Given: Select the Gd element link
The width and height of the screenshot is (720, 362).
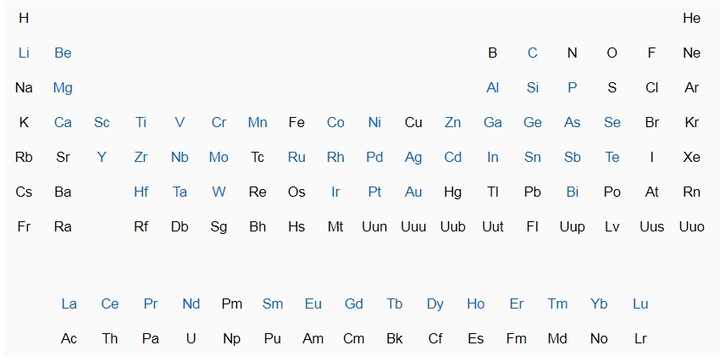Looking at the screenshot, I should point(354,304).
